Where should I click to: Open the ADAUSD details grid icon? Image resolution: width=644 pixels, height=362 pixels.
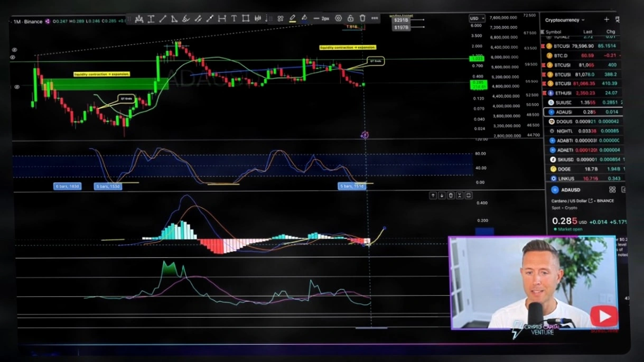tap(612, 190)
